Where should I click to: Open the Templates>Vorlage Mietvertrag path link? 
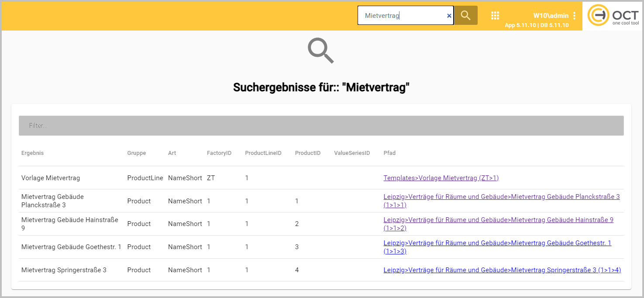coord(441,178)
